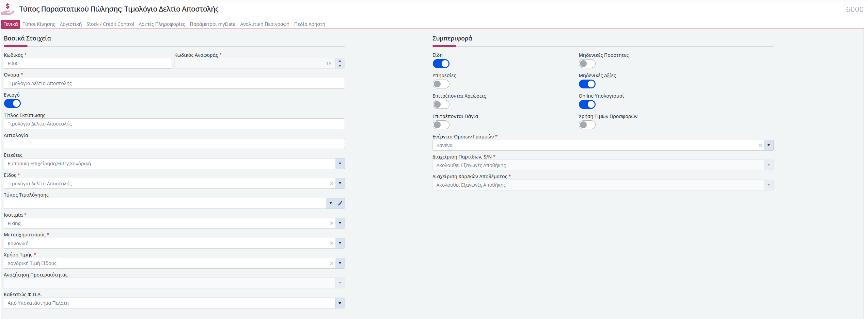
Task: Enable Χρήση Τιμών Προσφορών switch
Action: (587, 125)
